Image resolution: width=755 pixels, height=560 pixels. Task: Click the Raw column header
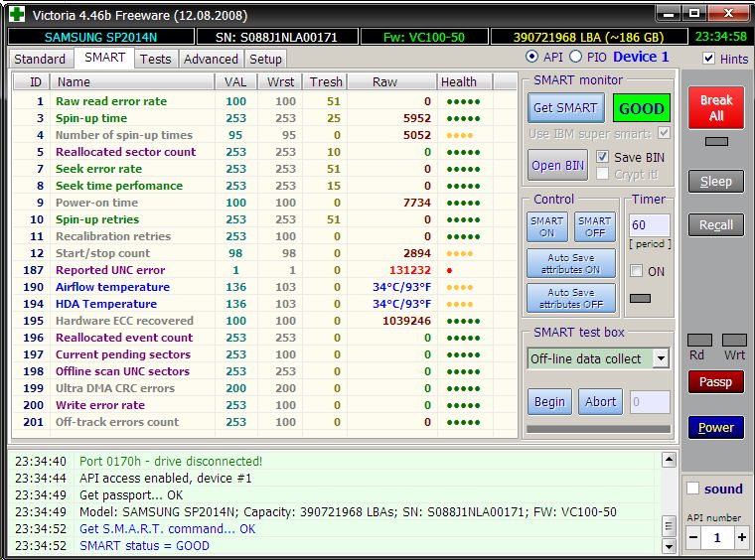[x=392, y=81]
